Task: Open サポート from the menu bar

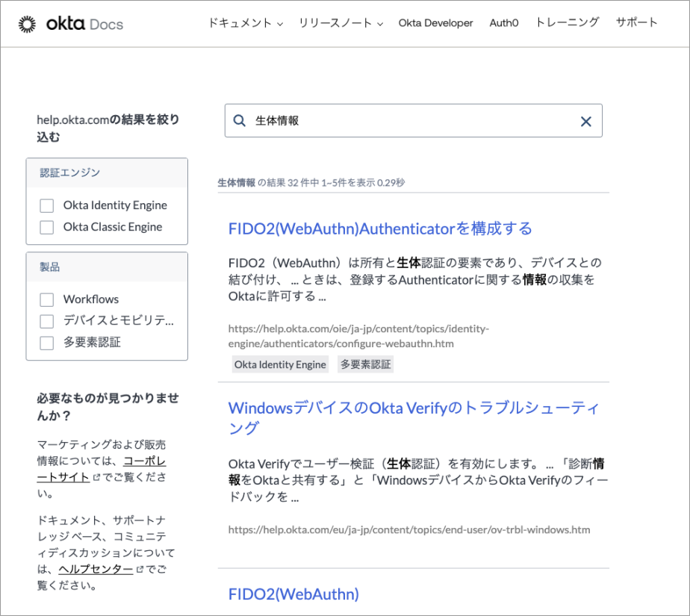Action: [x=636, y=22]
